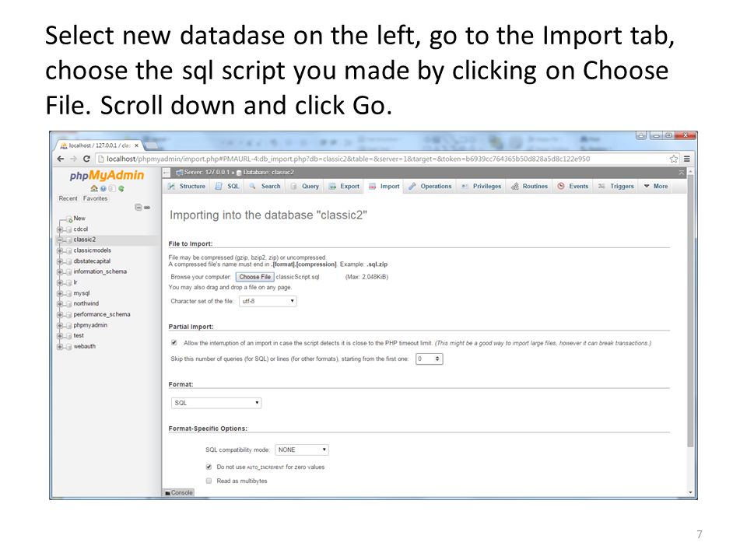747x560 pixels.
Task: Expand the dbstatecapital database node
Action: tap(60, 261)
